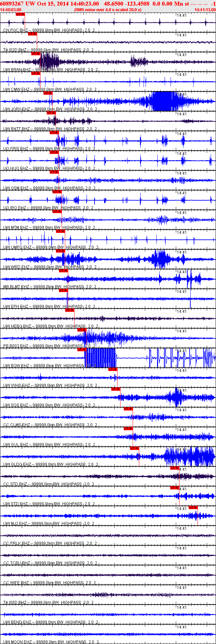Click the pick flag on UW.GLDO EHZ trace
The image size is (216, 644).
pos(135,448)
